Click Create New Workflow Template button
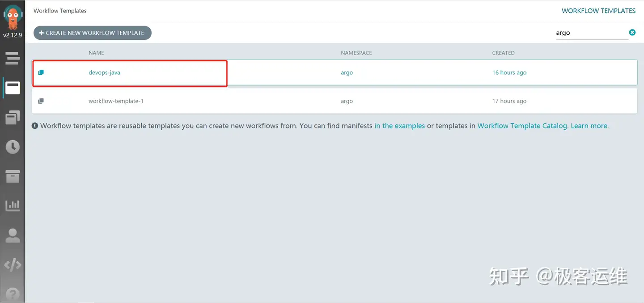Screen dimensions: 644x303 point(93,33)
